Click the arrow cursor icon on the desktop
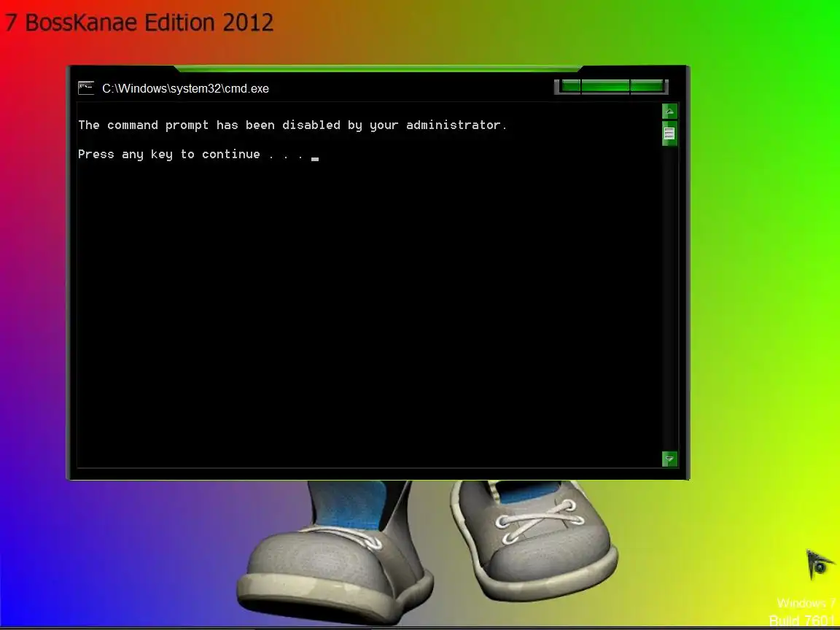 (820, 564)
